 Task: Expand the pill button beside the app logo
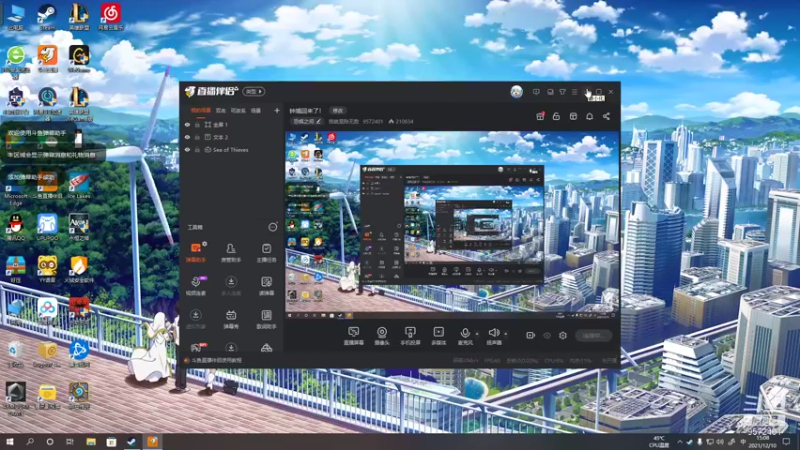(254, 91)
